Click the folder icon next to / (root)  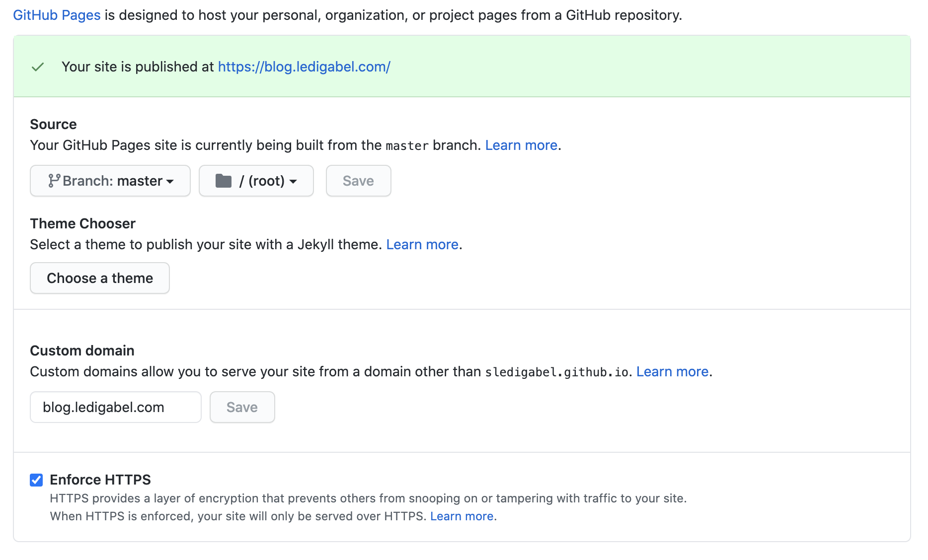tap(225, 181)
